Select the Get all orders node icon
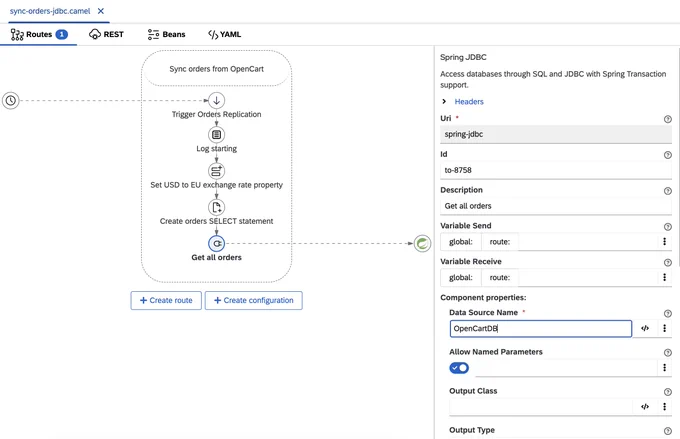 (x=216, y=243)
